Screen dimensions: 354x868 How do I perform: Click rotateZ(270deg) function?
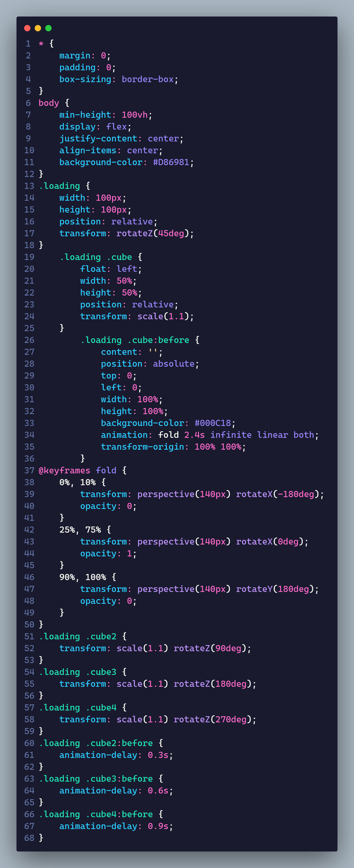click(213, 719)
